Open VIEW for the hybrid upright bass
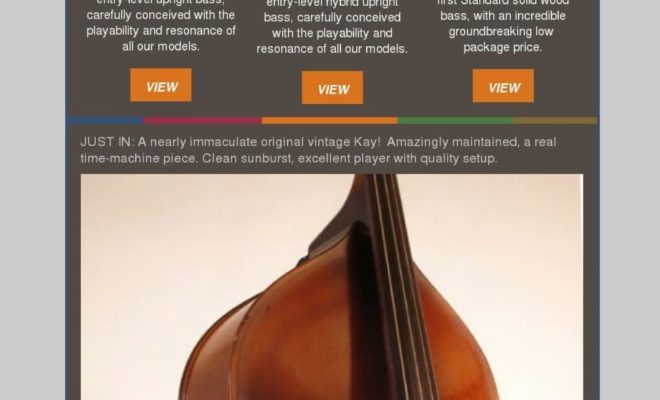 pos(333,88)
